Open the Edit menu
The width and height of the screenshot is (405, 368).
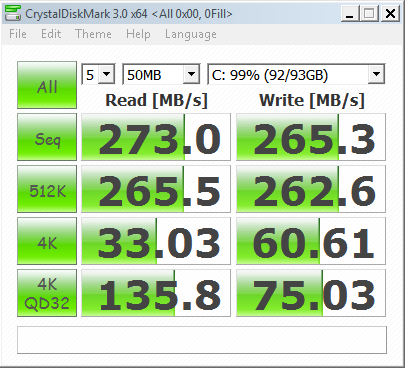(51, 34)
